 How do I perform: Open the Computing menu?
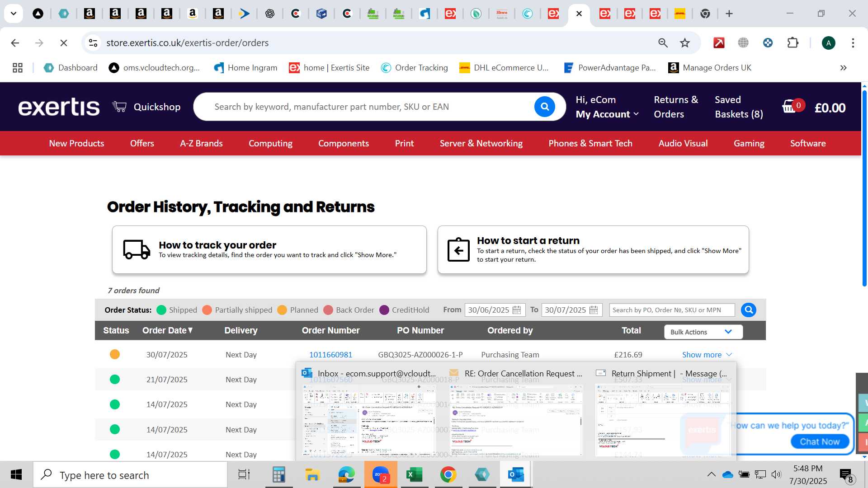click(270, 143)
